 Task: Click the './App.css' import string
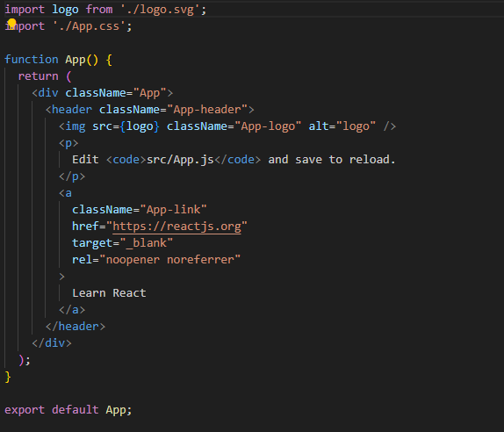90,26
